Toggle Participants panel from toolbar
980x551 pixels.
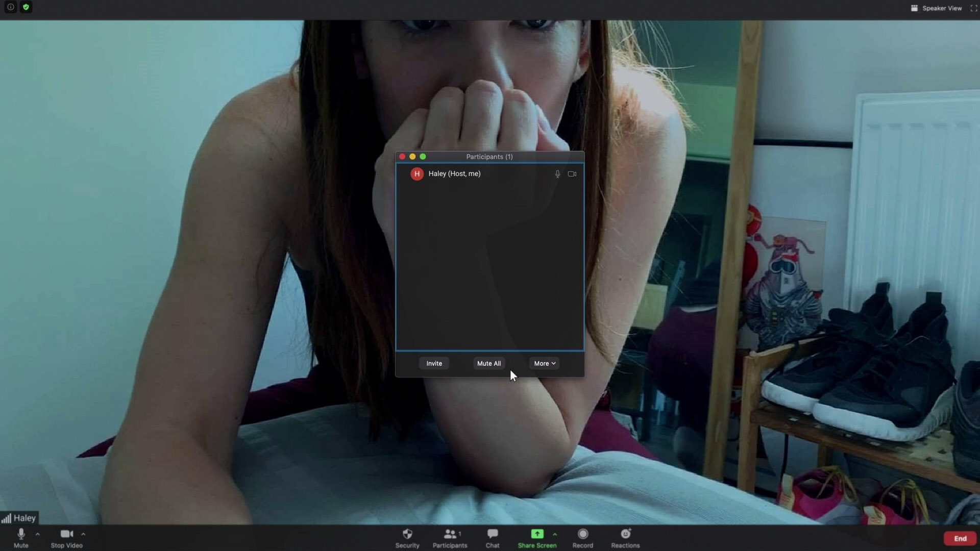click(x=450, y=538)
